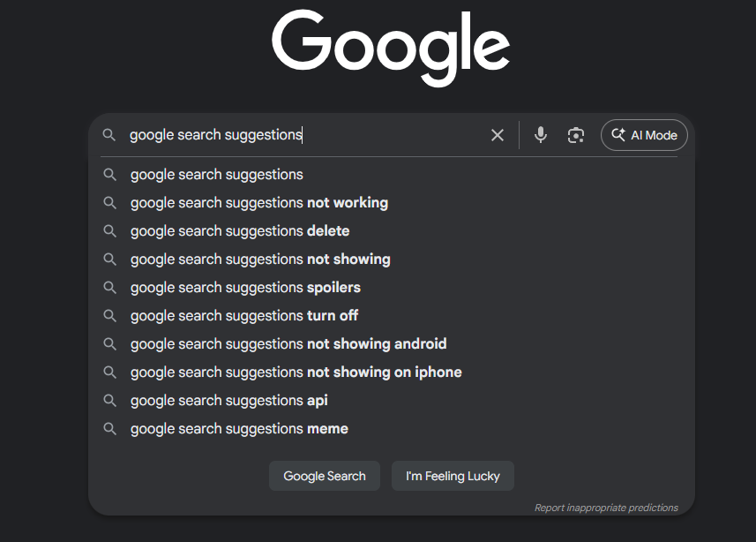
Task: Select suggestion 'not showing android'
Action: (288, 343)
